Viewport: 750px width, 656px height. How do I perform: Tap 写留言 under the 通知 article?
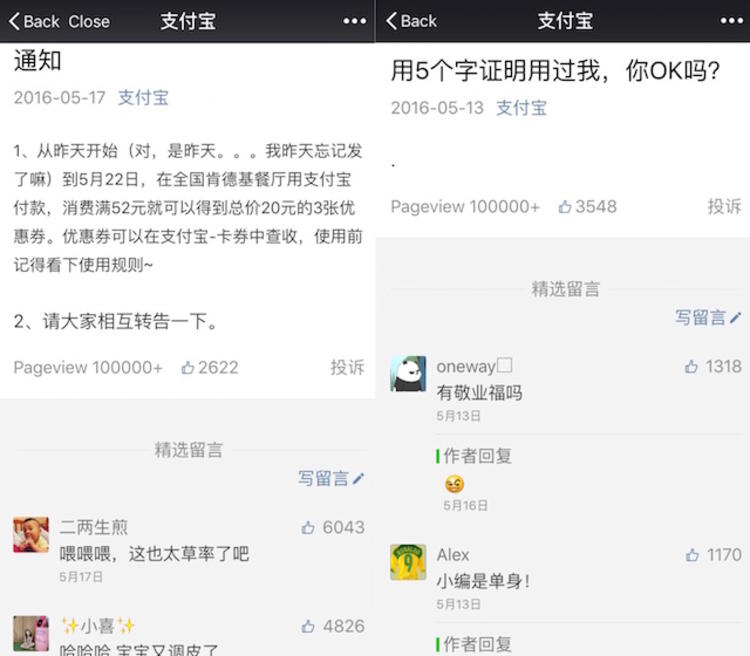click(331, 478)
